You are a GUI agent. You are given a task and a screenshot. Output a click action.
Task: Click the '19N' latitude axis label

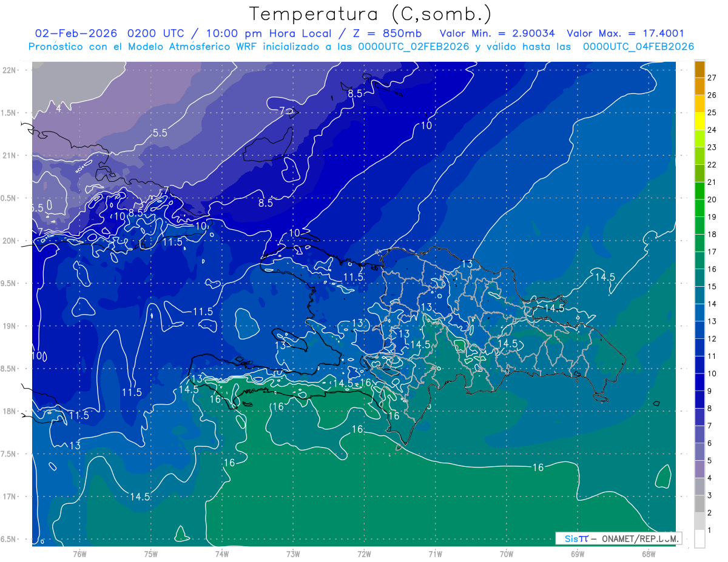coord(10,326)
